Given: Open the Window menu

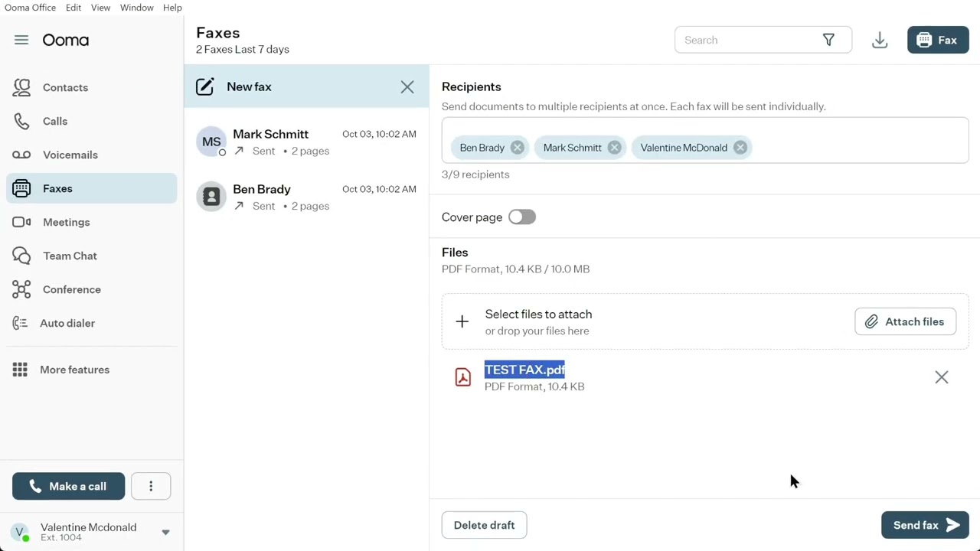Looking at the screenshot, I should (x=137, y=8).
